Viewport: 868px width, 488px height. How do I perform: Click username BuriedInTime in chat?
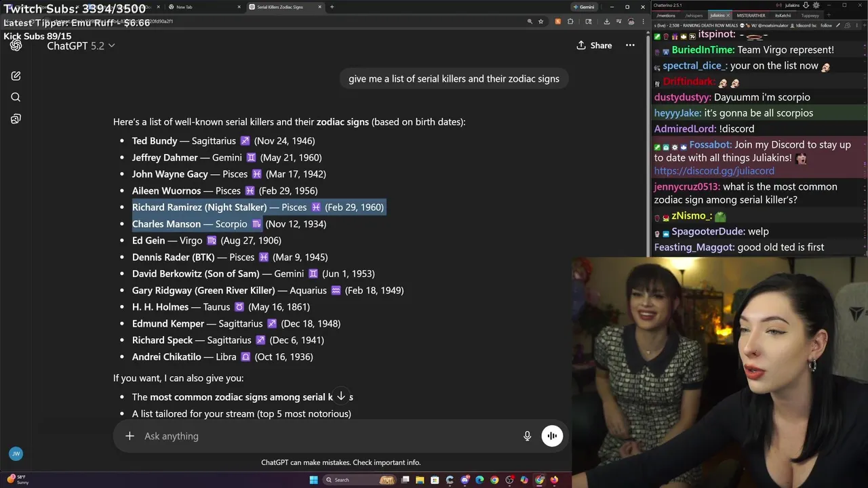(703, 49)
